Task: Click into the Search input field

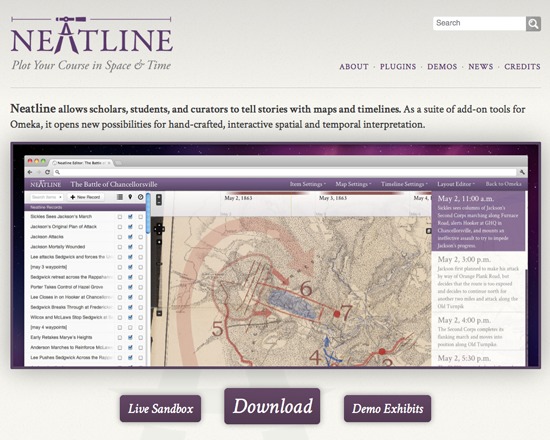Action: (479, 24)
